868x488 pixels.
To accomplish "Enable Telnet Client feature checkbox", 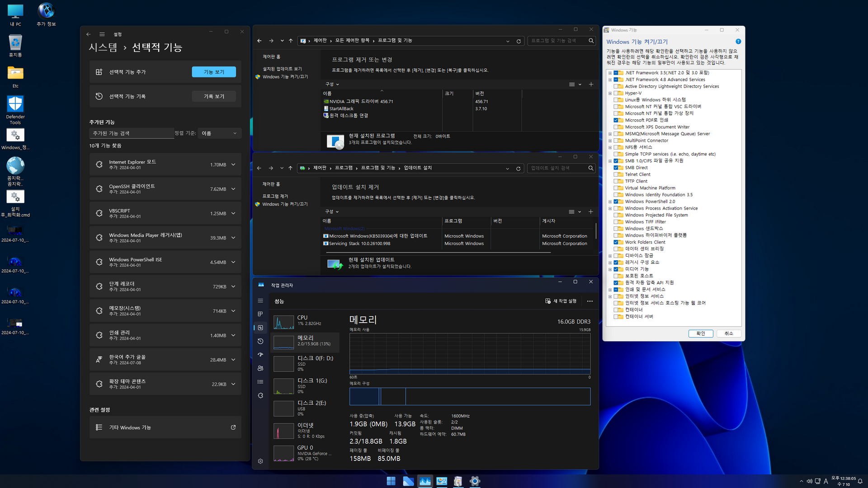I will click(x=616, y=174).
